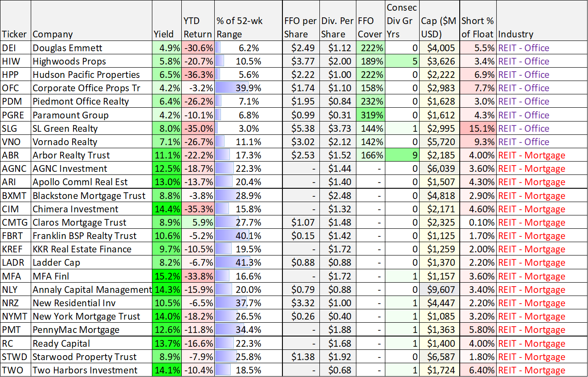Screen dimensions: 588x377
Task: Select DEI's REIT - Office industry cell
Action: click(542, 48)
